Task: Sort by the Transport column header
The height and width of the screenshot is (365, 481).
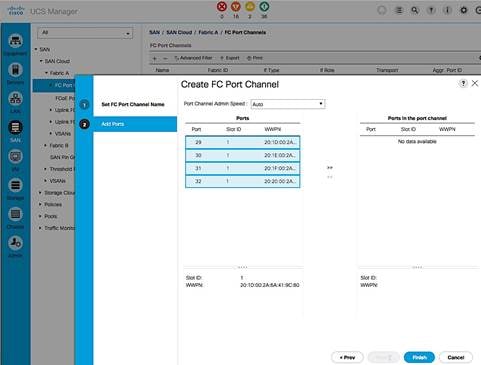Action: click(x=387, y=70)
